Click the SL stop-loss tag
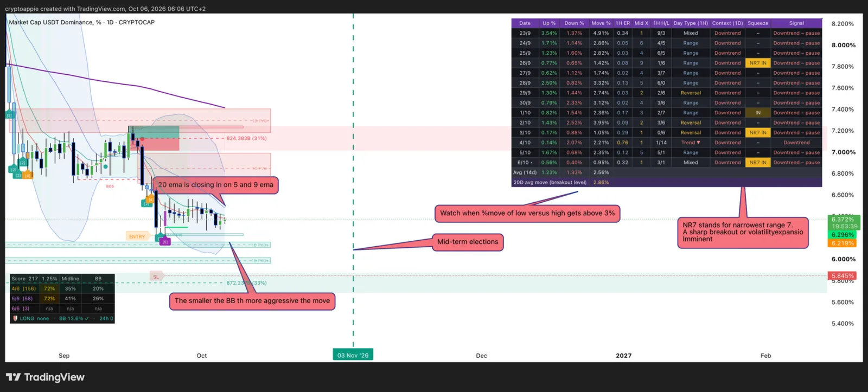This screenshot has width=868, height=392. click(x=156, y=277)
